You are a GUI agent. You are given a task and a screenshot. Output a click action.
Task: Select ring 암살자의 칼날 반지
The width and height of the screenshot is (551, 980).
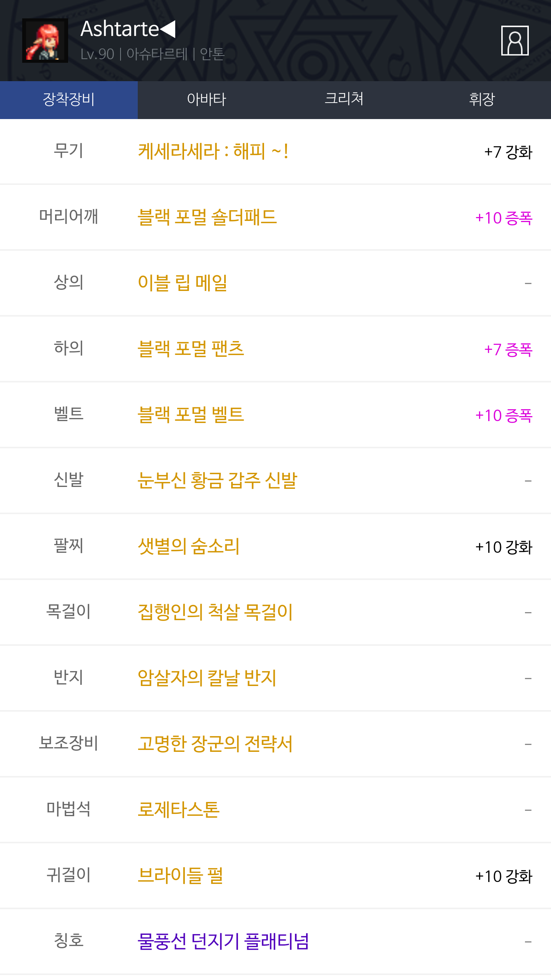207,678
